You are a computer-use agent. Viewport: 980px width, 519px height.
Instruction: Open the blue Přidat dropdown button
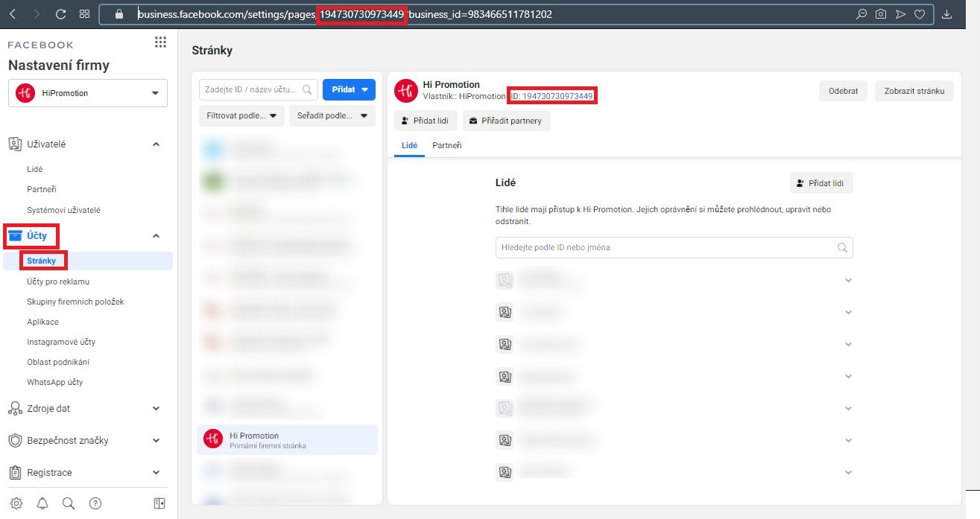tap(349, 89)
